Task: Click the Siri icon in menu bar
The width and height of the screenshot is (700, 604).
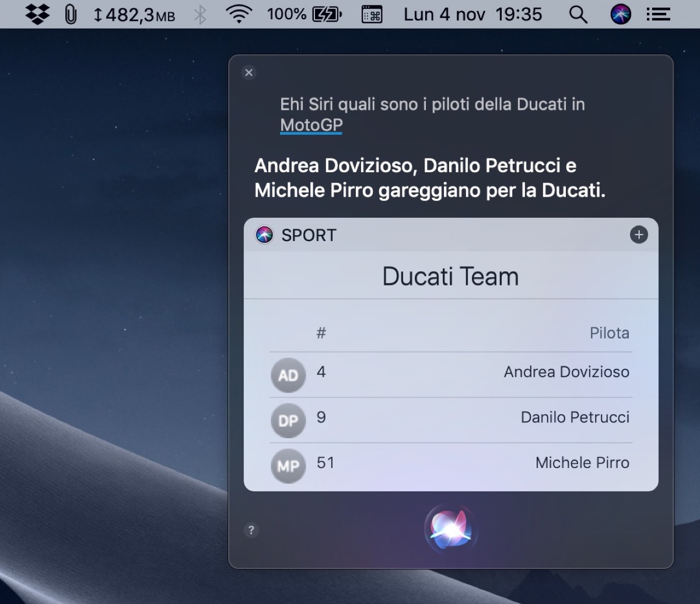Action: 621,14
